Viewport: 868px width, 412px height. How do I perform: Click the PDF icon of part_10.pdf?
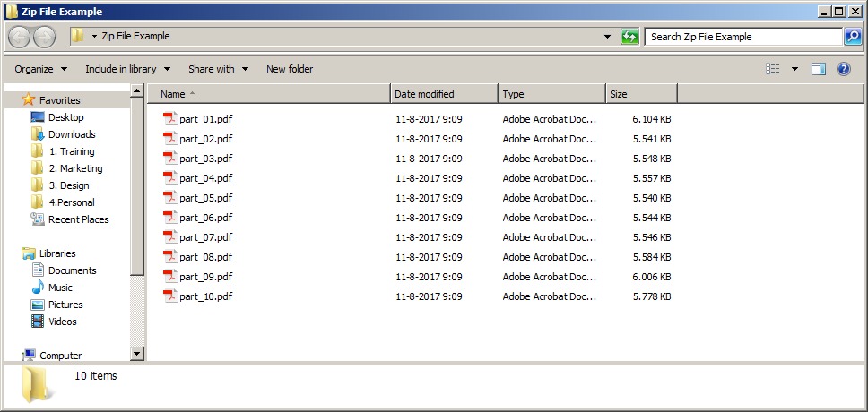click(170, 296)
